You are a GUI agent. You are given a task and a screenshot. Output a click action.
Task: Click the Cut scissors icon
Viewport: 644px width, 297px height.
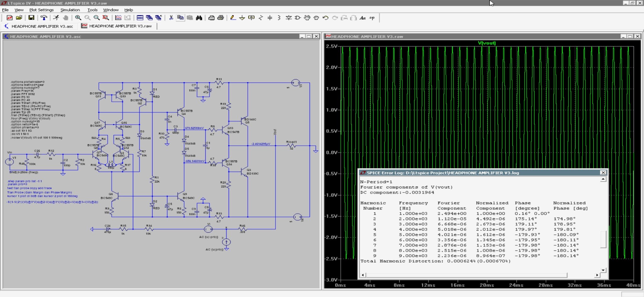coord(171,18)
